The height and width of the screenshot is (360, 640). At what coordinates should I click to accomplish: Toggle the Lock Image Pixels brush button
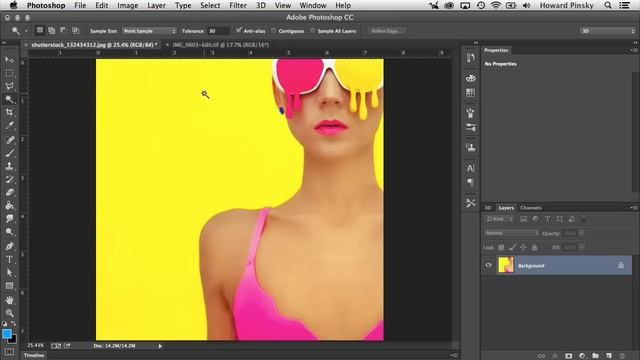[512, 247]
